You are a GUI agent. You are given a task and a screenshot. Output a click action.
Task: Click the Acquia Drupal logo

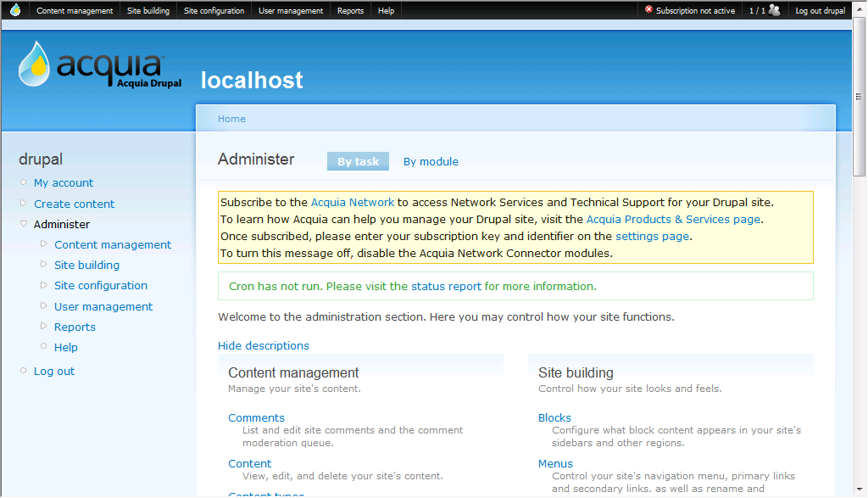coord(100,64)
